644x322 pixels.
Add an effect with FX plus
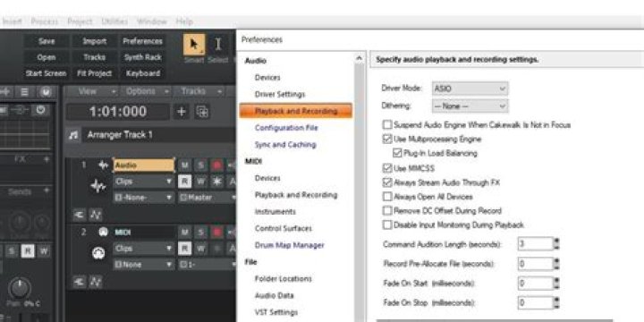click(x=47, y=159)
